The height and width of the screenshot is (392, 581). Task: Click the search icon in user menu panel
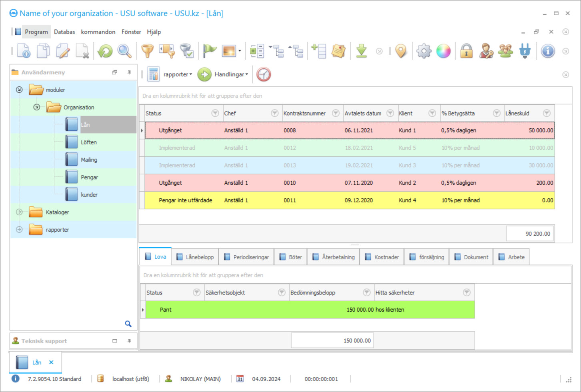pos(128,324)
